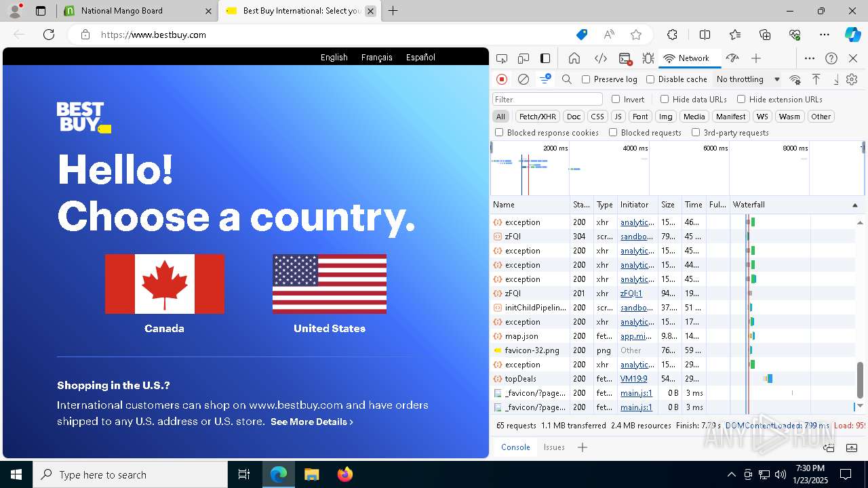The height and width of the screenshot is (488, 868).
Task: Toggle the network filter funnel icon
Action: 545,79
